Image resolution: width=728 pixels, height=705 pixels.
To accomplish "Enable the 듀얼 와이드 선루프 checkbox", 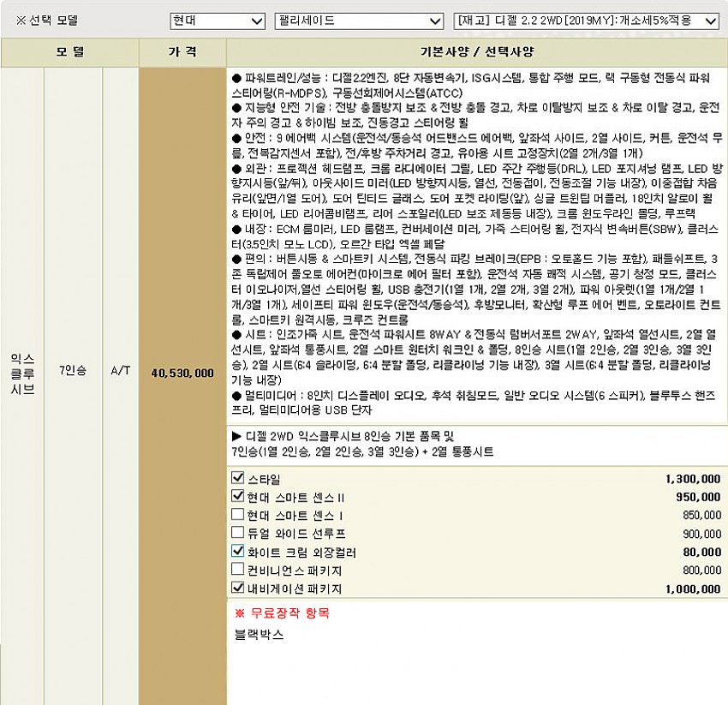I will coord(238,534).
